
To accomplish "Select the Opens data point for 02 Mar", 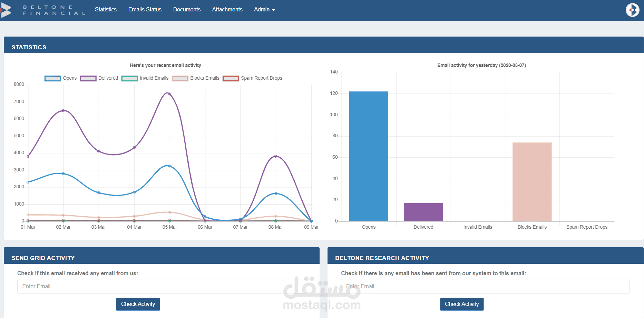I will point(63,173).
